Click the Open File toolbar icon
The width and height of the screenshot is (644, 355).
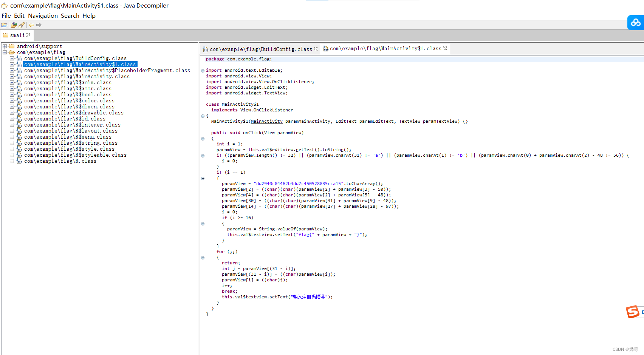coord(4,25)
